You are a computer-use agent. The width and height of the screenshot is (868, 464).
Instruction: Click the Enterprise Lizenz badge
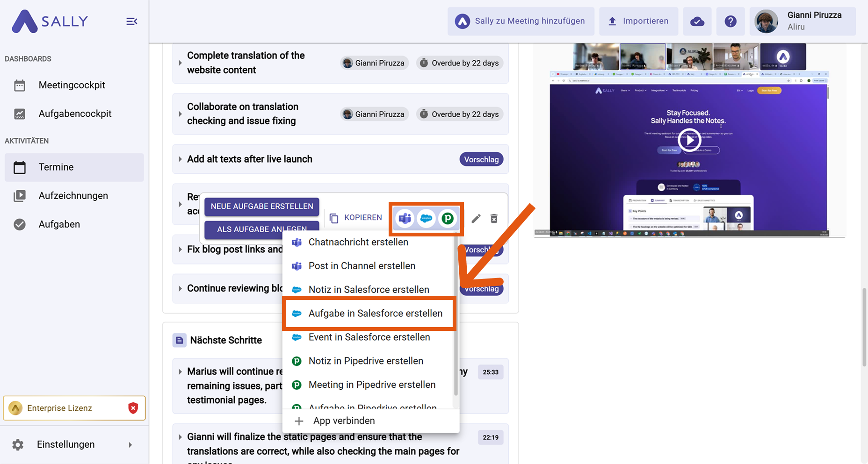[74, 408]
